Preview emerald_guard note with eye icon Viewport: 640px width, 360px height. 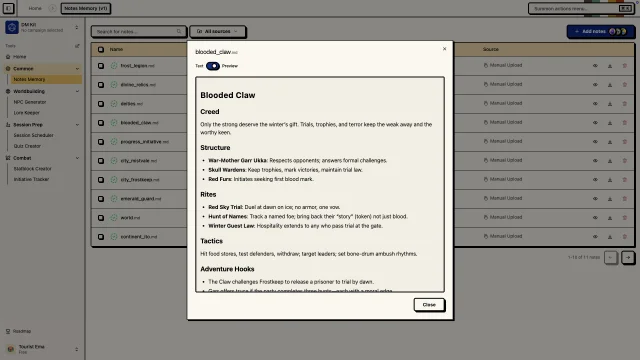tap(595, 198)
